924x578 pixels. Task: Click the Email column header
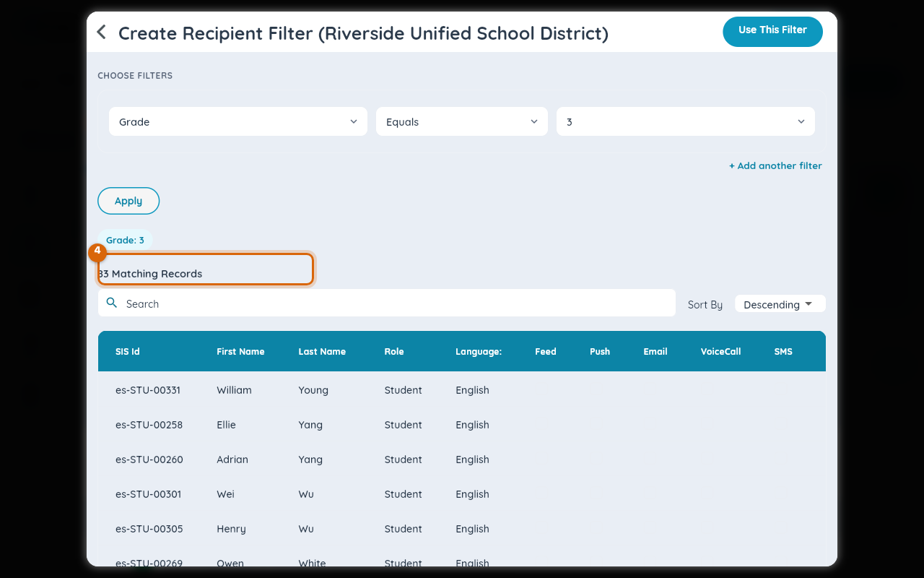click(x=655, y=352)
